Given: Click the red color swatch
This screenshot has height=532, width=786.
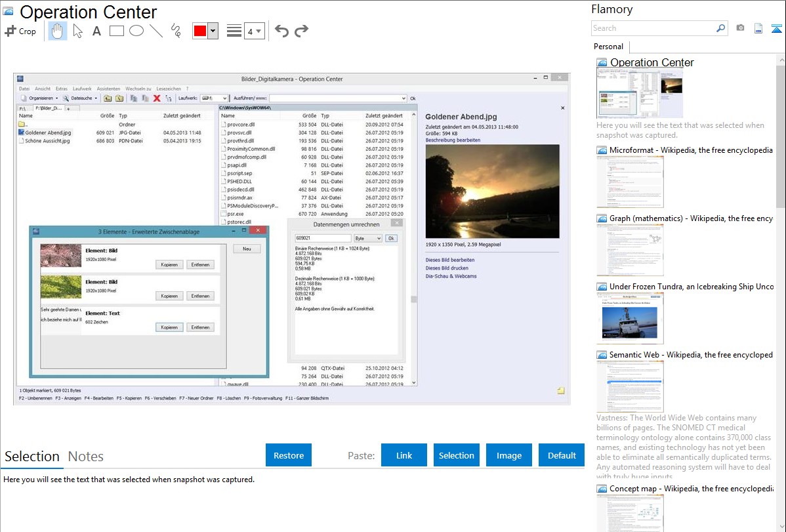Looking at the screenshot, I should click(x=199, y=31).
